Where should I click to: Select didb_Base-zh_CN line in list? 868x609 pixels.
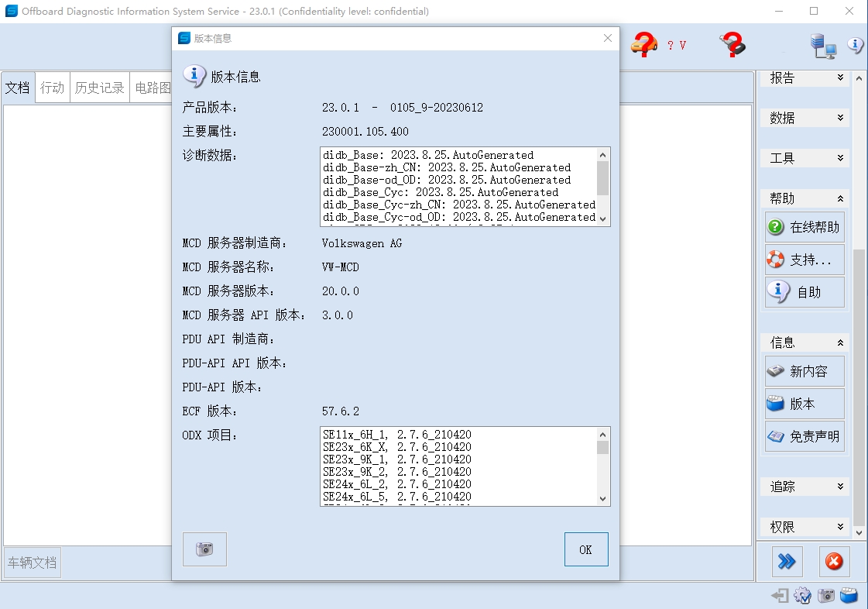(x=446, y=167)
